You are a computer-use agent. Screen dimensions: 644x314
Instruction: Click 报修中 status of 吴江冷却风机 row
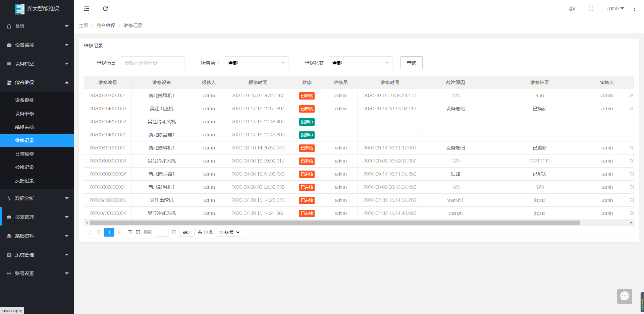pyautogui.click(x=307, y=122)
